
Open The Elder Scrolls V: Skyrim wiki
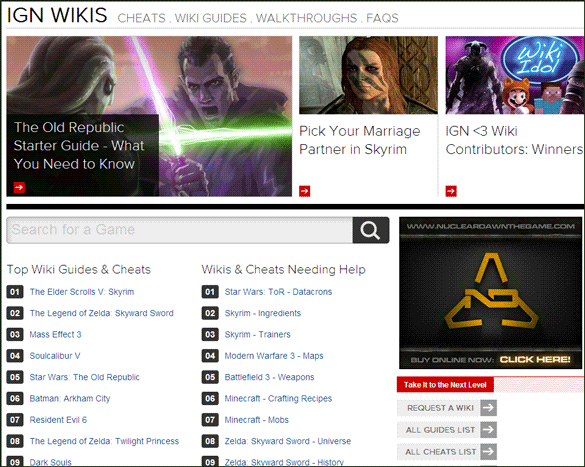[82, 292]
